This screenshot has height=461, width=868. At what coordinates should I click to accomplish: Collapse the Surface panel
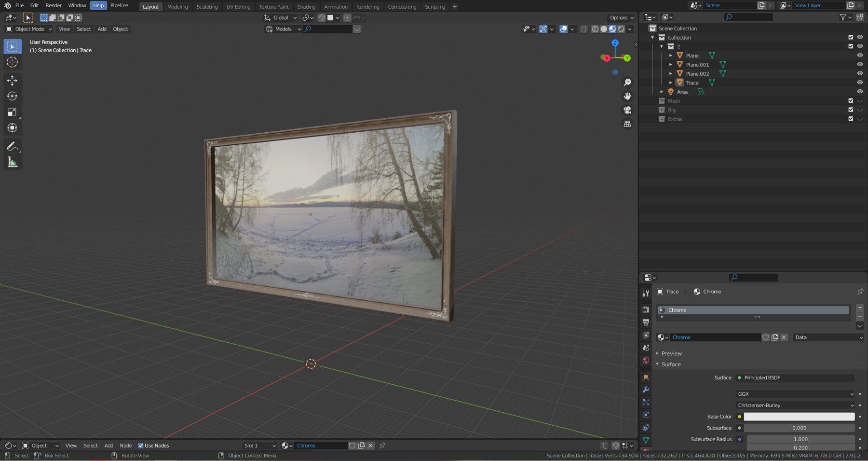tap(671, 364)
